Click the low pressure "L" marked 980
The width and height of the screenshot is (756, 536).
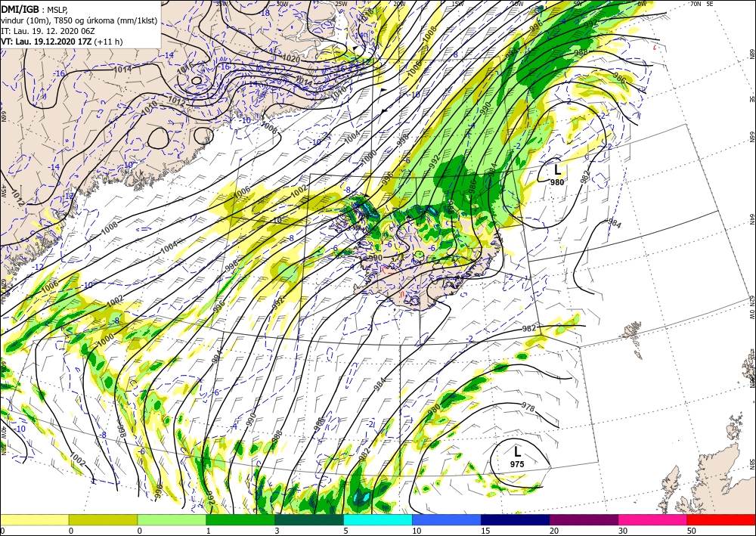[x=557, y=169]
